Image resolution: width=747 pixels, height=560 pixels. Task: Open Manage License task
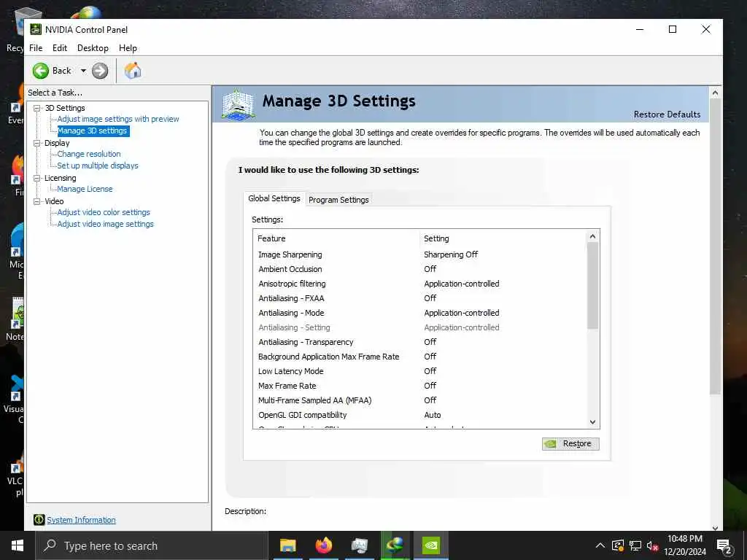point(85,189)
